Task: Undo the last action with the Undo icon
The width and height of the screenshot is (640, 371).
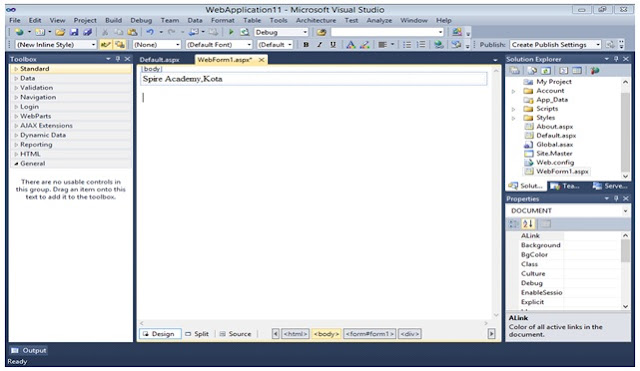Action: pos(150,32)
